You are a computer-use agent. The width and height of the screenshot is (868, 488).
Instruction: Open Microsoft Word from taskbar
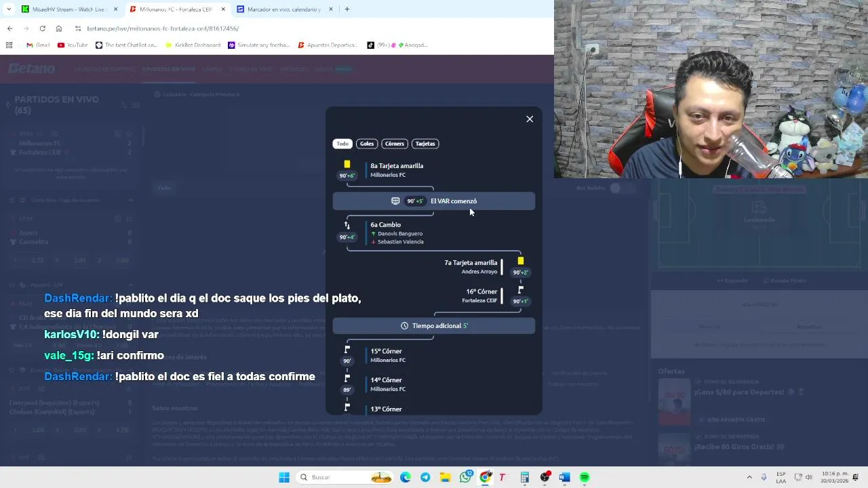(x=564, y=477)
